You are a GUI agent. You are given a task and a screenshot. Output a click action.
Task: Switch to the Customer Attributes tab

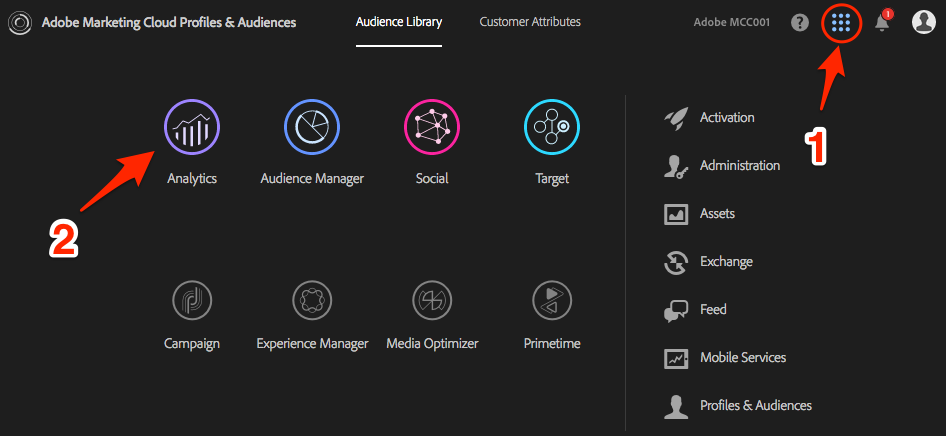coord(530,22)
